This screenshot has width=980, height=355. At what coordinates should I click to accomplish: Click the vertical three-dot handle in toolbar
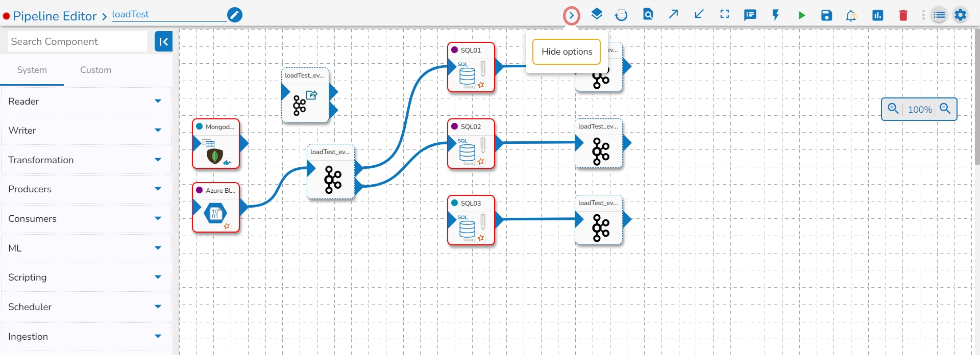(x=923, y=15)
